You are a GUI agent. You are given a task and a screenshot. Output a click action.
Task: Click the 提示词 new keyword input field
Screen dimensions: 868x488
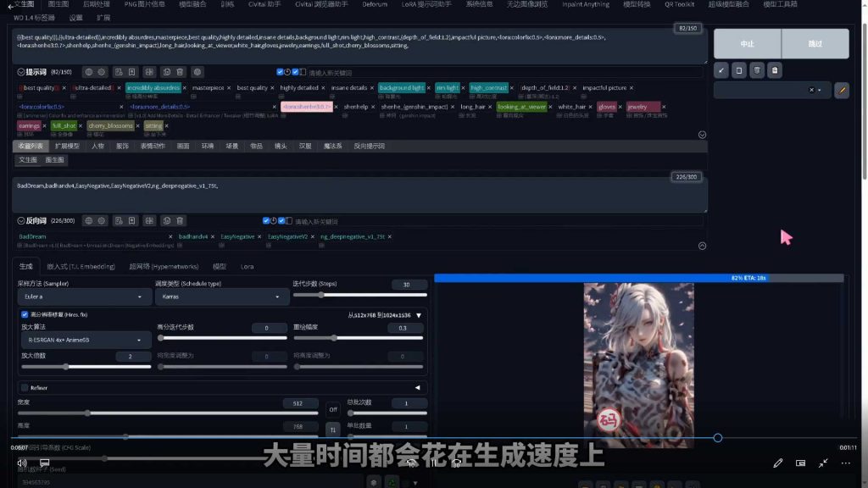pos(504,73)
